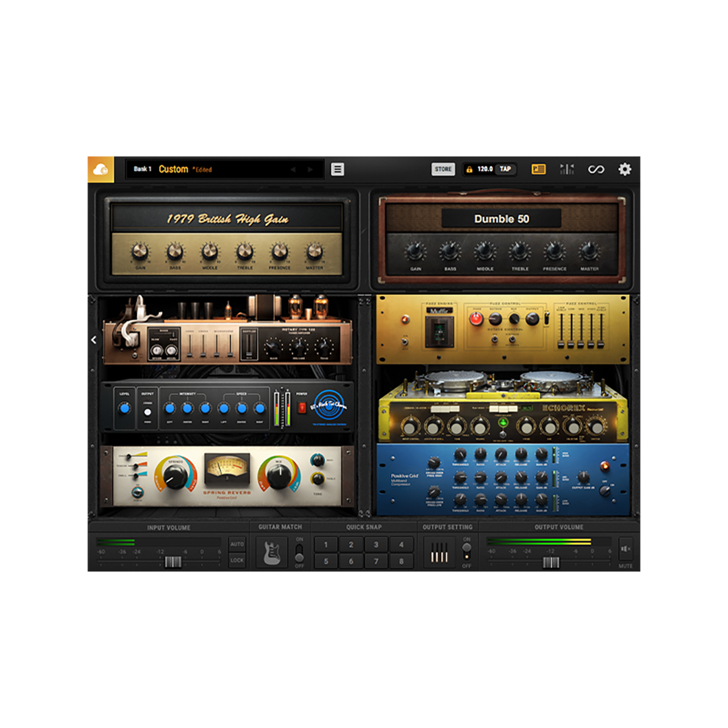Select Quick Snap slot 3
The height and width of the screenshot is (728, 728).
375,545
